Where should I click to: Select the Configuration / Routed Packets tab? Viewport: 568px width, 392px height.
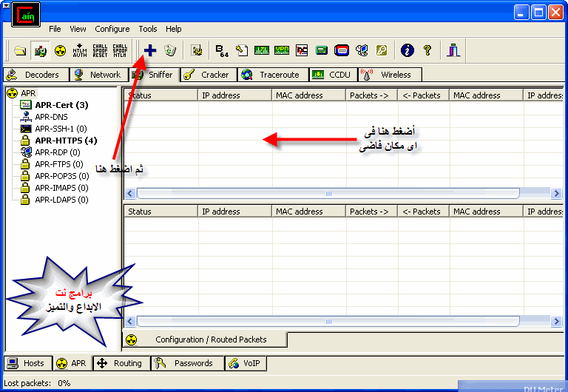[205, 339]
